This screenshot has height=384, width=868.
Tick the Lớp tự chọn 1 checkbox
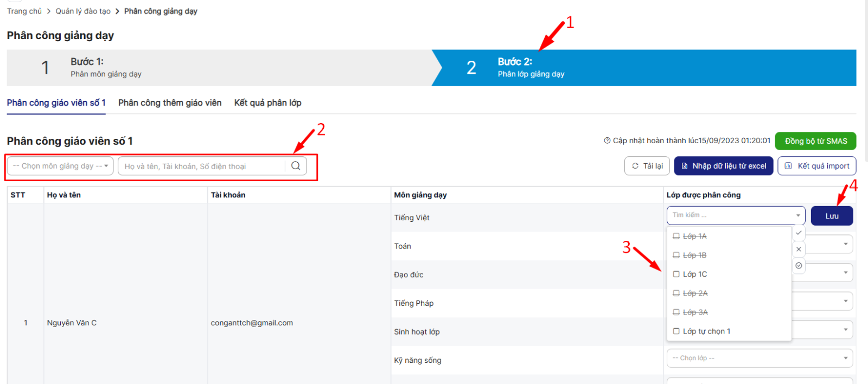(x=676, y=331)
